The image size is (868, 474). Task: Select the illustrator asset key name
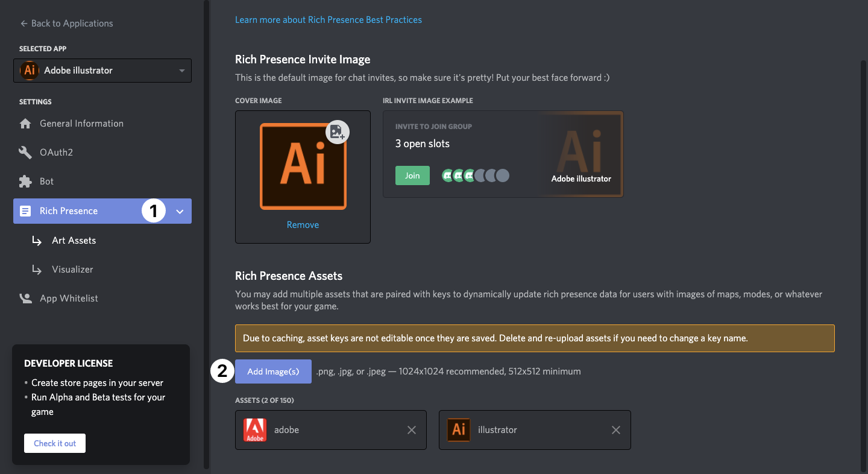497,430
